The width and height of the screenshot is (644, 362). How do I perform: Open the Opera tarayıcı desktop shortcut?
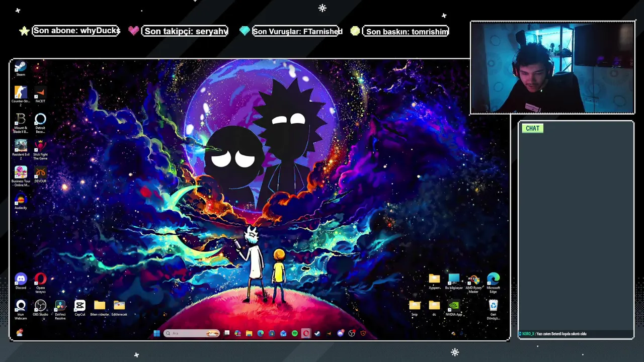coord(40,283)
